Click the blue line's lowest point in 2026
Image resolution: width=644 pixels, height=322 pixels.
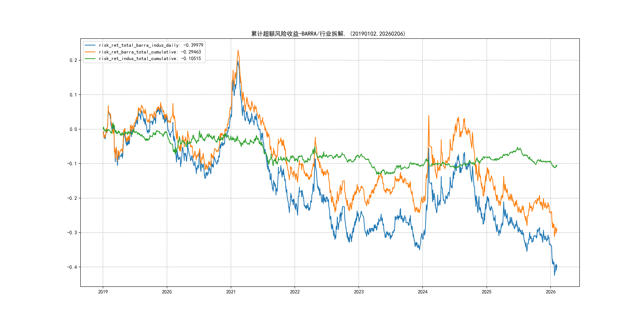click(554, 275)
